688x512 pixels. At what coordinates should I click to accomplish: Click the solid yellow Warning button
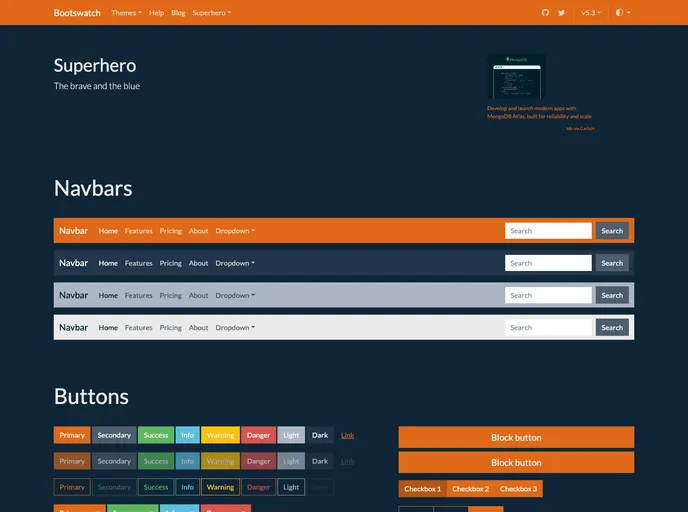pyautogui.click(x=220, y=435)
